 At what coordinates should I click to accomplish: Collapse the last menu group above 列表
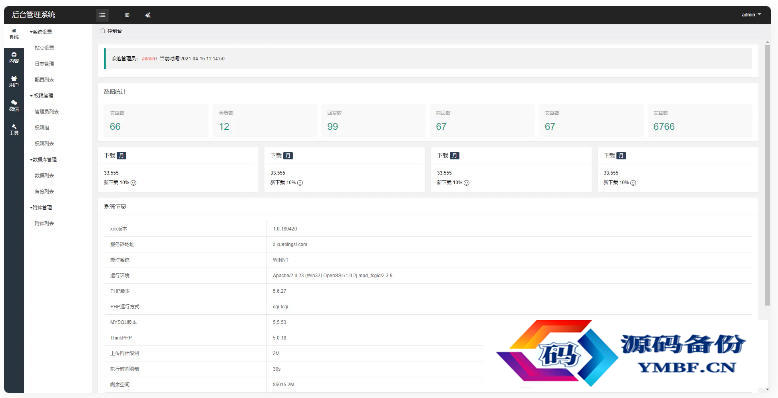coord(41,207)
